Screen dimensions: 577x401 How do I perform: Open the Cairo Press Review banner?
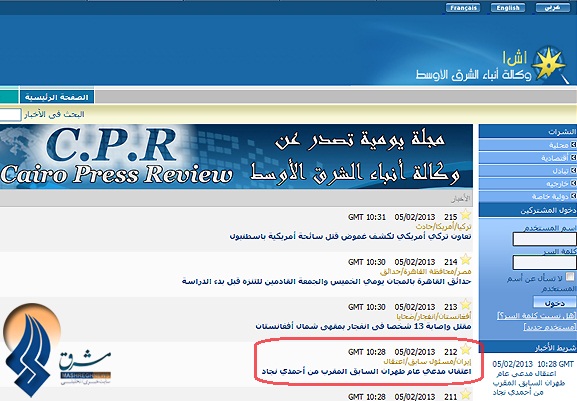(x=236, y=156)
